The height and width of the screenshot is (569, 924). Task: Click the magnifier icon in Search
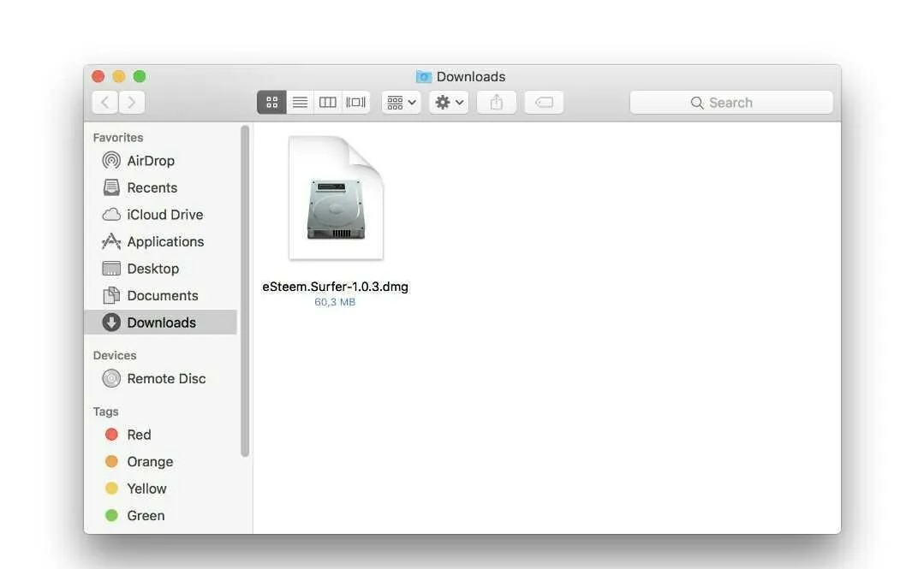pyautogui.click(x=696, y=103)
